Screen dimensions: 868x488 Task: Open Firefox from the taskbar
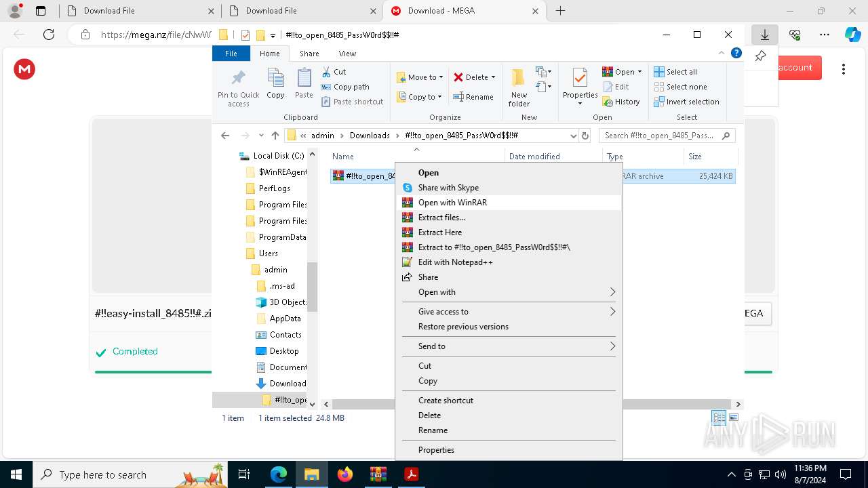point(345,474)
